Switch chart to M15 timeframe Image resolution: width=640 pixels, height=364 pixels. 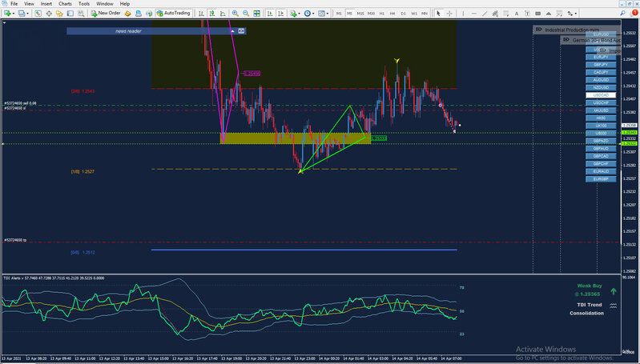pyautogui.click(x=360, y=14)
